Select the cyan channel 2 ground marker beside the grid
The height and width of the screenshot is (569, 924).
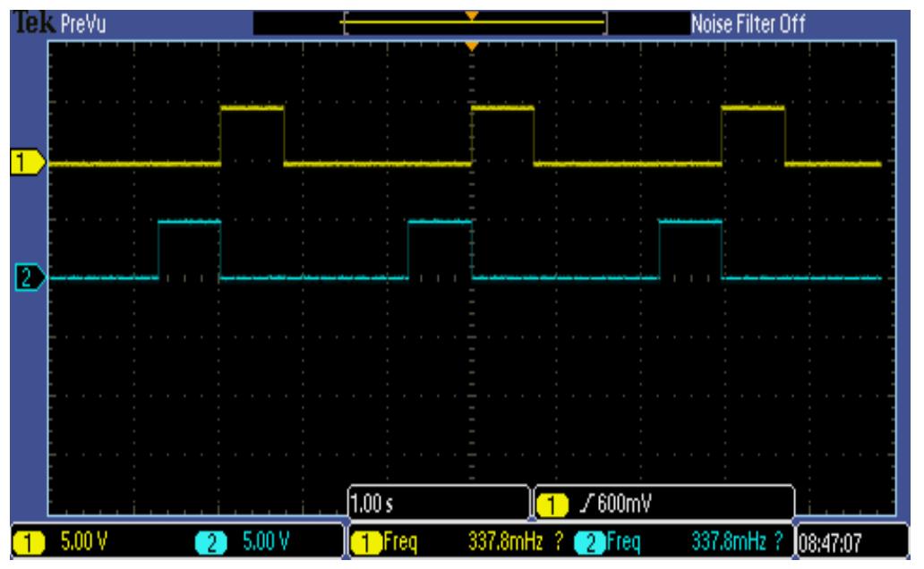point(30,277)
